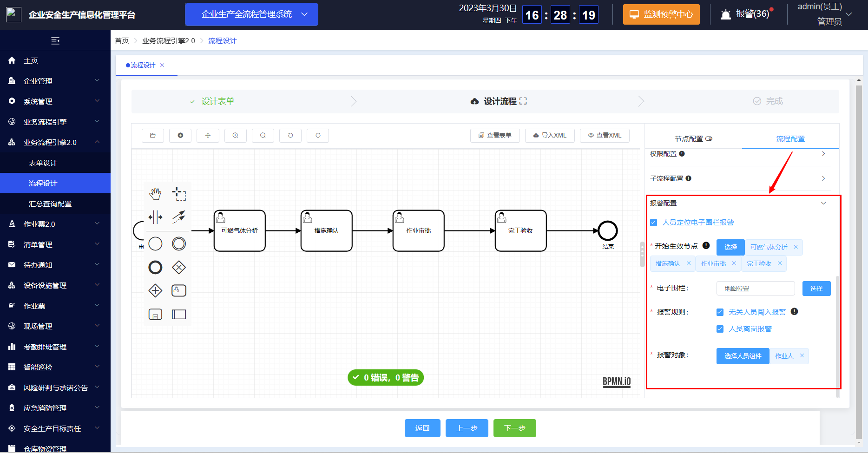Create a pool/participant from palette
868x453 pixels.
click(179, 315)
